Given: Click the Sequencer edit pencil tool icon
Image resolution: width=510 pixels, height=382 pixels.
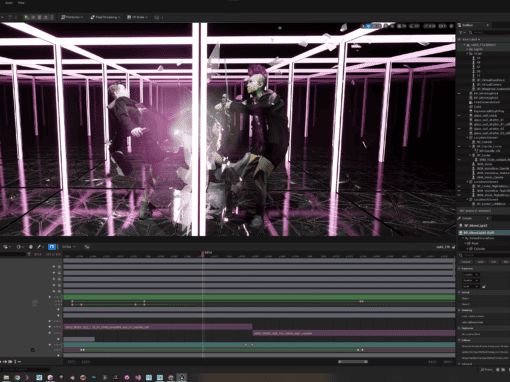Looking at the screenshot, I should pos(40,247).
